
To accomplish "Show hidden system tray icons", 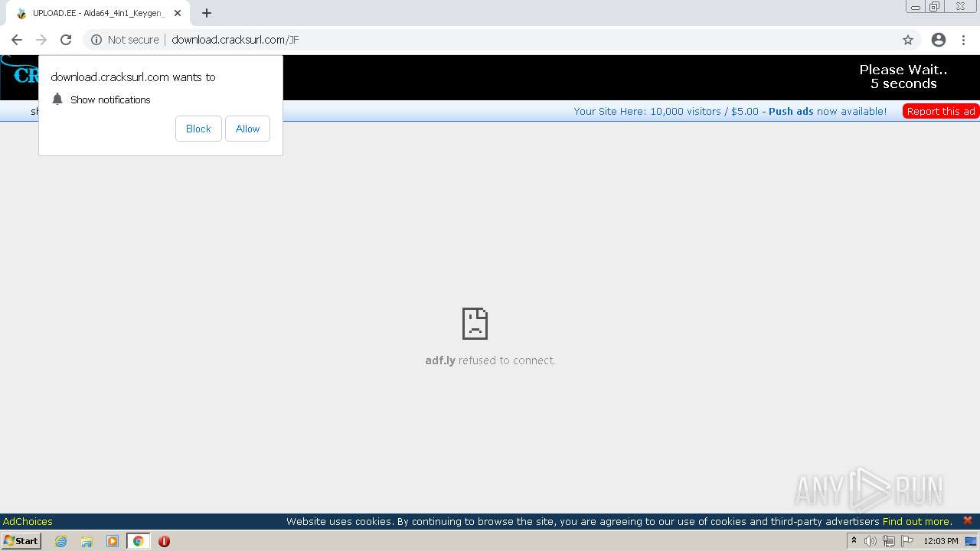I will pos(854,541).
